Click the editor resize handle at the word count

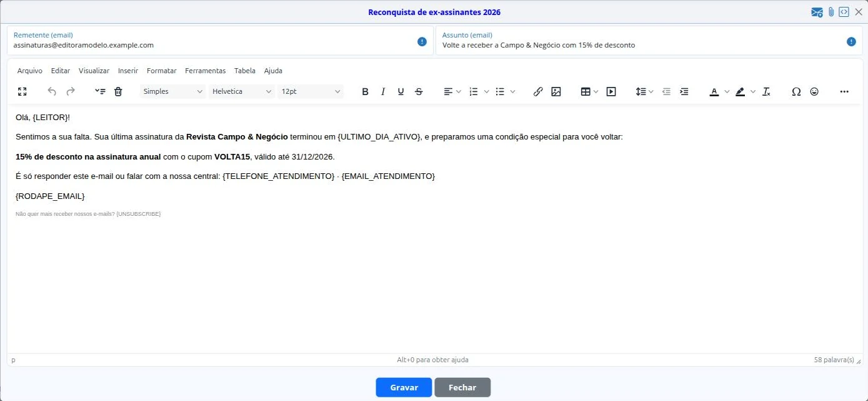coord(859,361)
